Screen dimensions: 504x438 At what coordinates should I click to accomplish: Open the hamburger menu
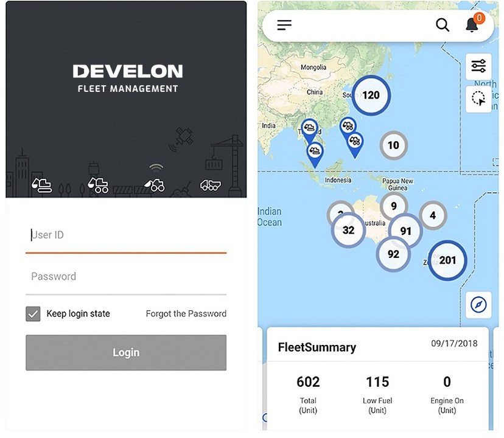pos(284,25)
